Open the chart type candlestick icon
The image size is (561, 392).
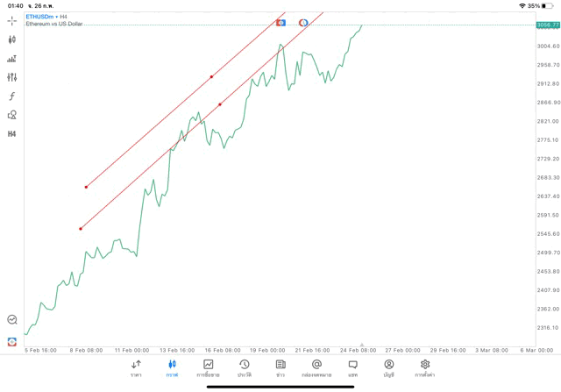tap(12, 39)
